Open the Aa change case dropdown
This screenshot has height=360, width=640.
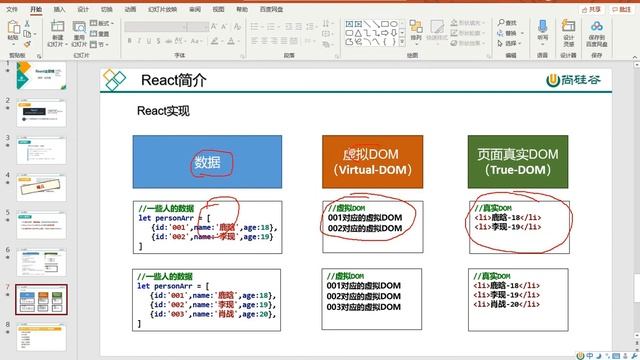[x=196, y=41]
